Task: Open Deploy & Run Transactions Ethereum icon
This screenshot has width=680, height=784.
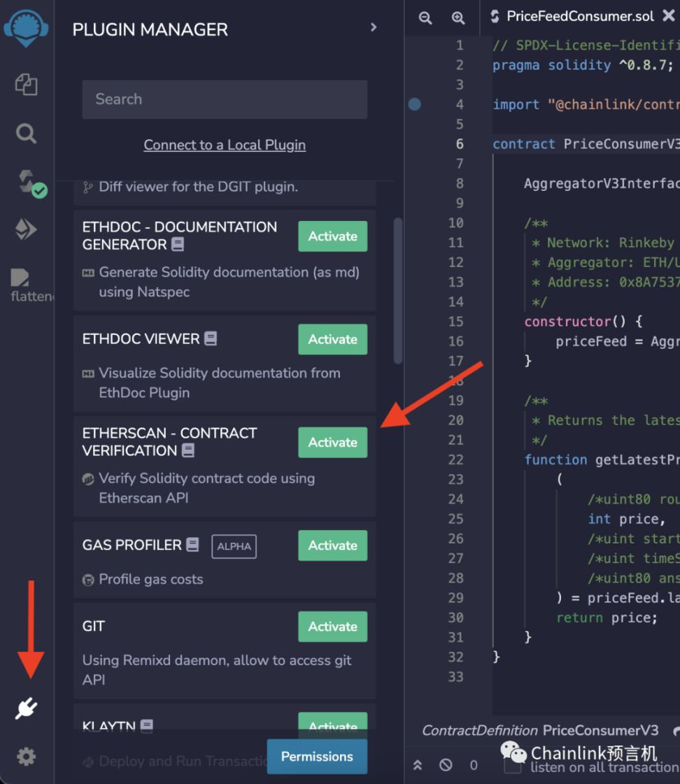Action: point(27,230)
